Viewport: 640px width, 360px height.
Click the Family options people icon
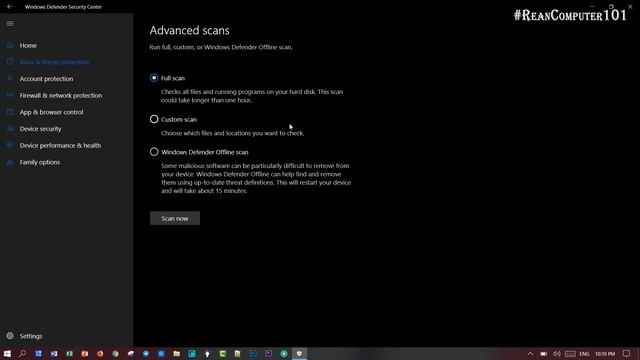tap(10, 162)
